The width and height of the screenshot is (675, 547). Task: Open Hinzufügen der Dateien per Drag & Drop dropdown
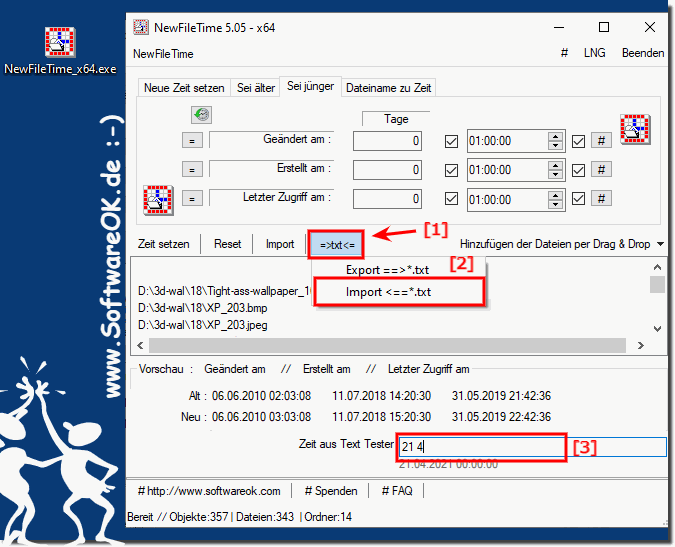pos(562,244)
